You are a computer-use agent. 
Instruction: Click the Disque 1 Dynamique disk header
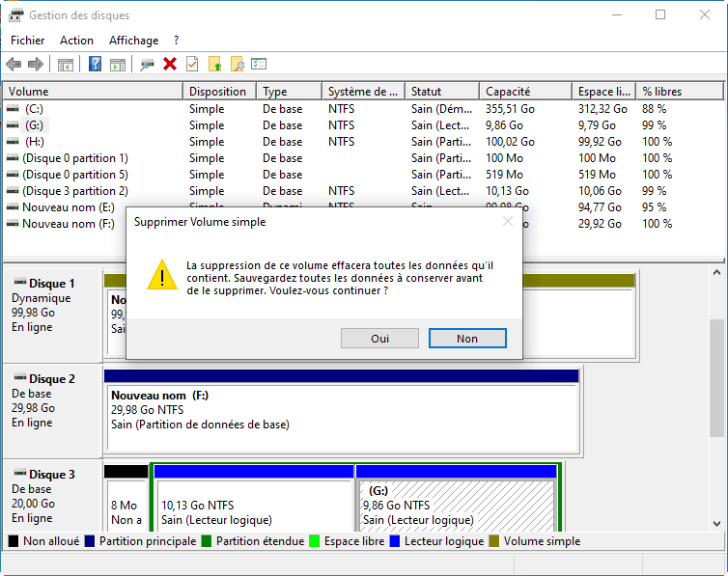[x=52, y=315]
